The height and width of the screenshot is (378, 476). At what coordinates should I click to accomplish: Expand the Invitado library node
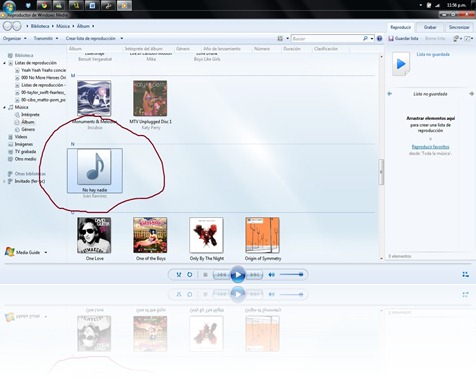(x=4, y=181)
